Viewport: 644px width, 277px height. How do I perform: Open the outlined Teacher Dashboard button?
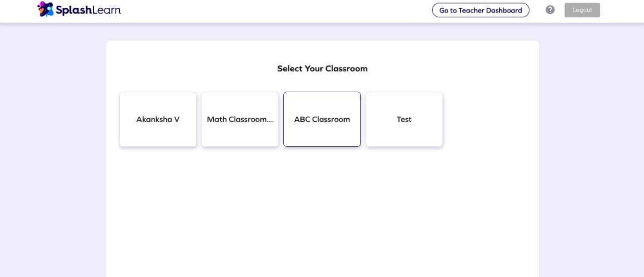coord(480,10)
